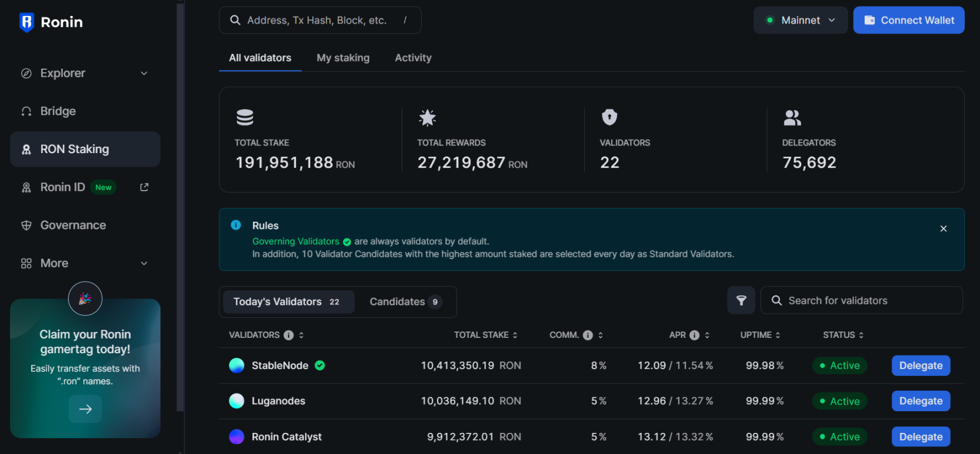The image size is (980, 454).
Task: Expand the More menu chevron
Action: click(x=144, y=263)
